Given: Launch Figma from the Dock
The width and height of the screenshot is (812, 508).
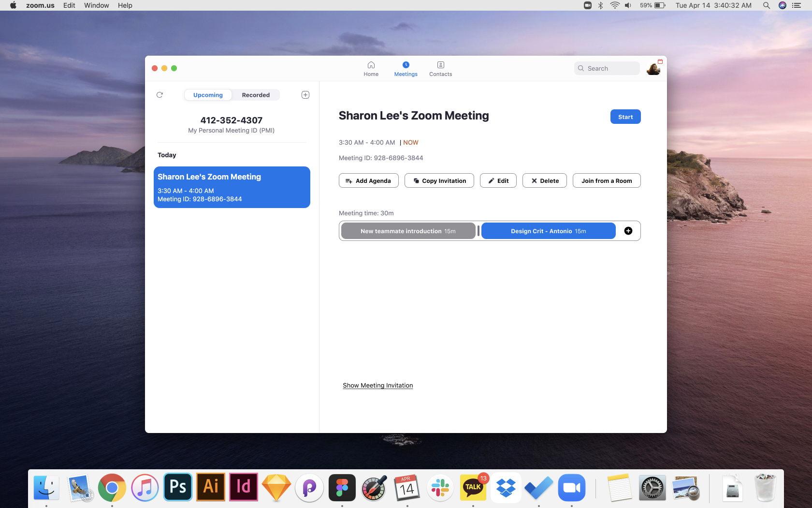Looking at the screenshot, I should pyautogui.click(x=342, y=488).
